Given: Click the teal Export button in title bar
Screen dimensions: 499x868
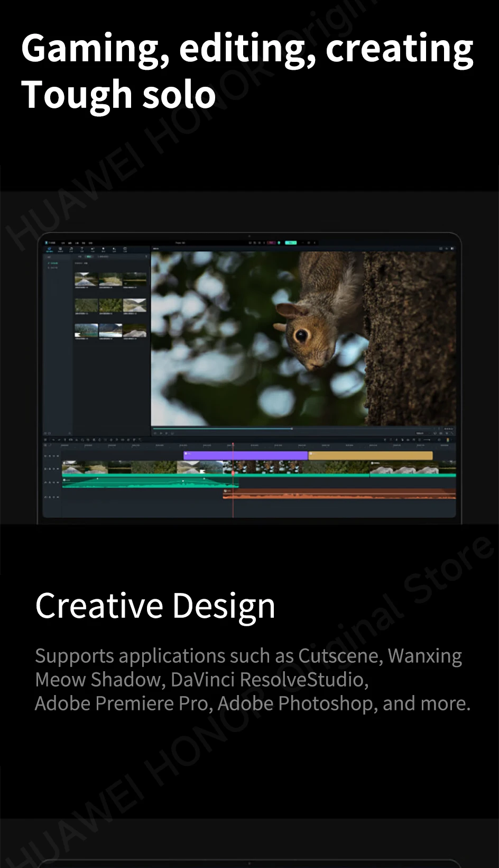Looking at the screenshot, I should click(291, 243).
